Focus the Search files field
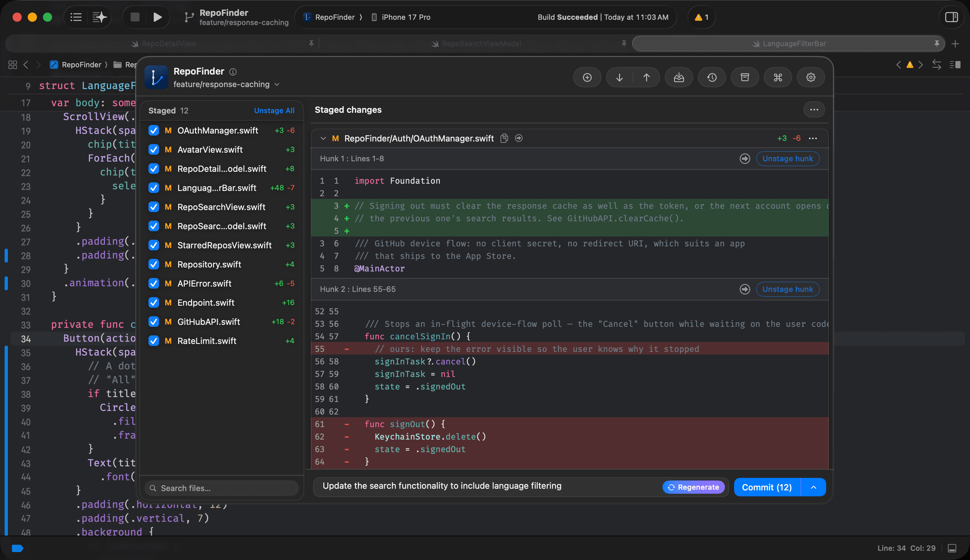970x560 pixels. 221,488
